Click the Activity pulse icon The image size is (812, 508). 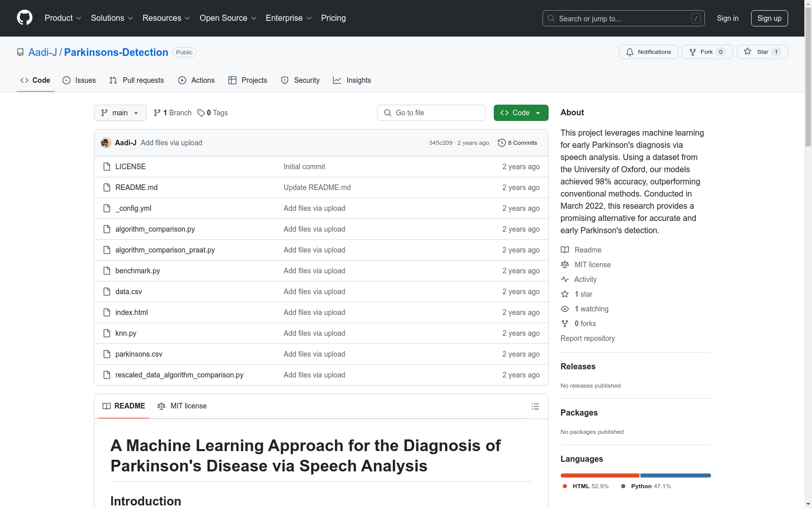click(x=565, y=279)
